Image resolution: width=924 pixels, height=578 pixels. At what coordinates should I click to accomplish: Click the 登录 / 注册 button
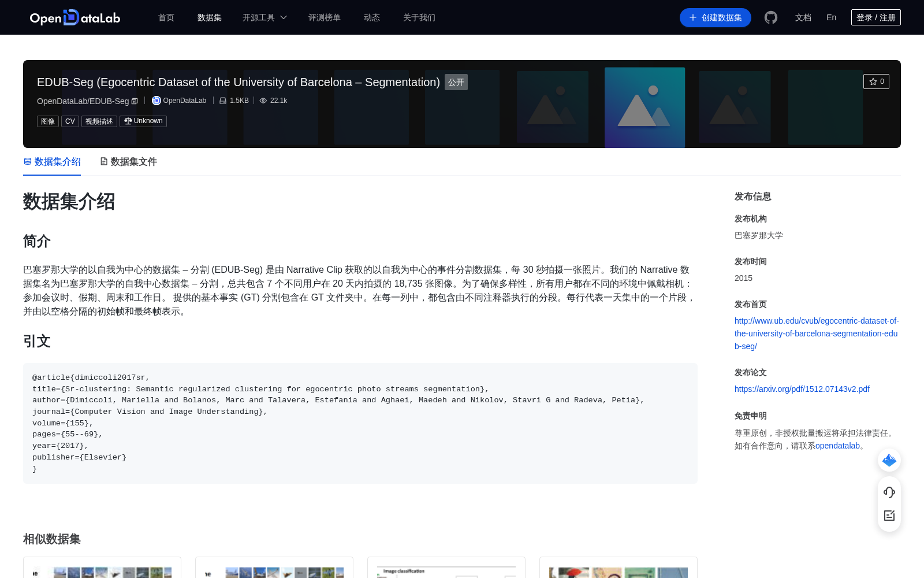coord(876,17)
